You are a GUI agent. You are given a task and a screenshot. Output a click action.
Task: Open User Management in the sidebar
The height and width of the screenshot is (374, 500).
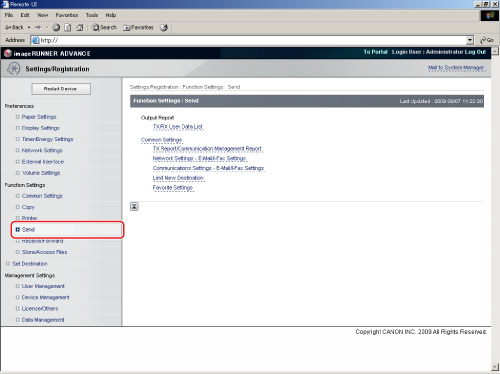click(43, 286)
